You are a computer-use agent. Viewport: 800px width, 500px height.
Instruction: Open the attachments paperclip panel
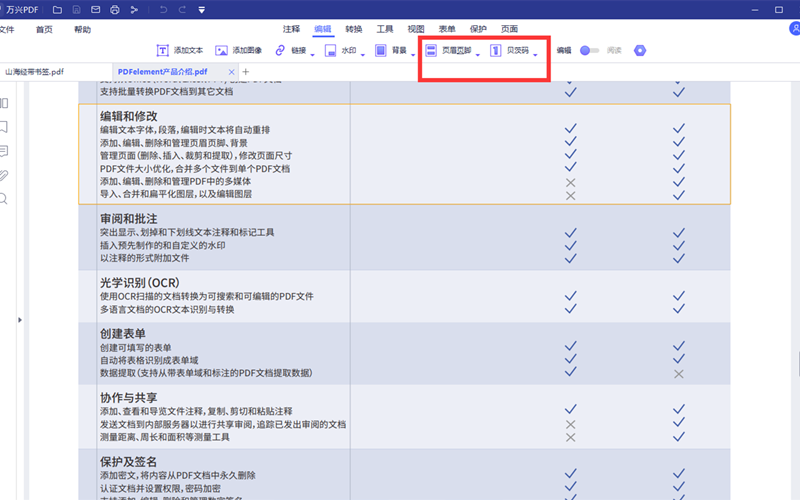[4, 175]
